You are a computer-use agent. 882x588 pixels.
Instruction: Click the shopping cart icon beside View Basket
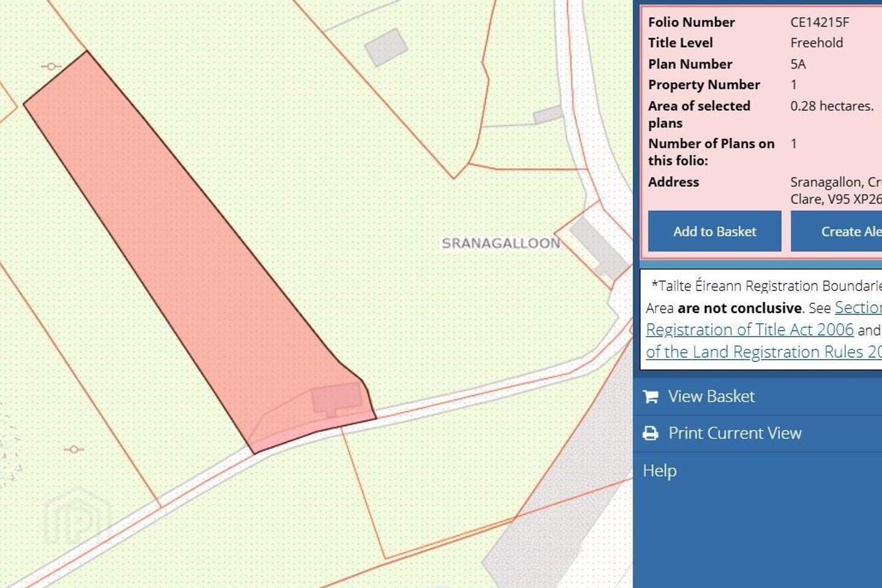tap(650, 397)
